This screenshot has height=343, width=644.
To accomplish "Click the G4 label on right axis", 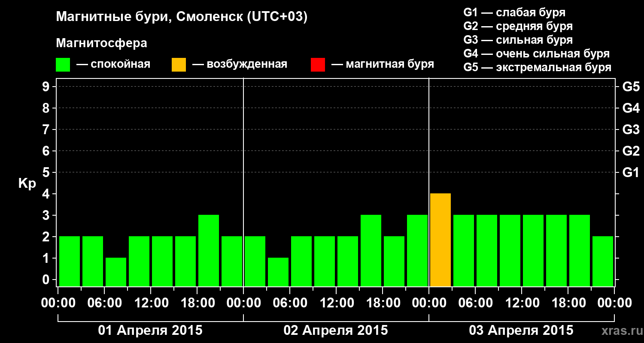I will pyautogui.click(x=631, y=108).
